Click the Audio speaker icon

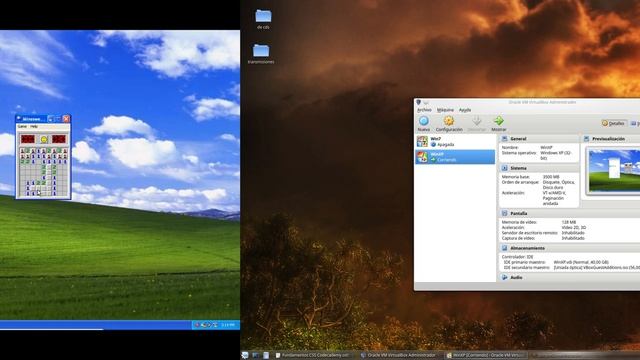click(x=504, y=278)
